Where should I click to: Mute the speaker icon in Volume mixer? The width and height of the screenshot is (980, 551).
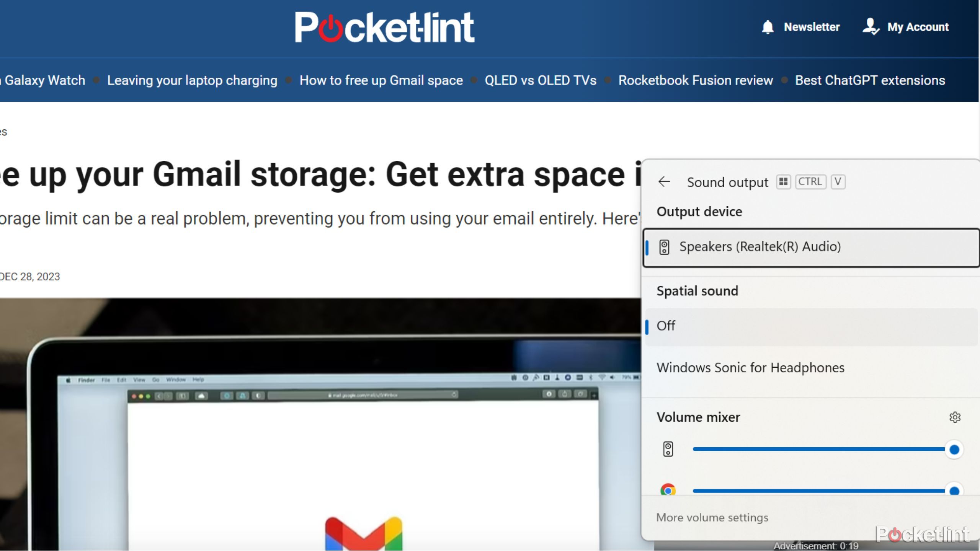click(668, 449)
